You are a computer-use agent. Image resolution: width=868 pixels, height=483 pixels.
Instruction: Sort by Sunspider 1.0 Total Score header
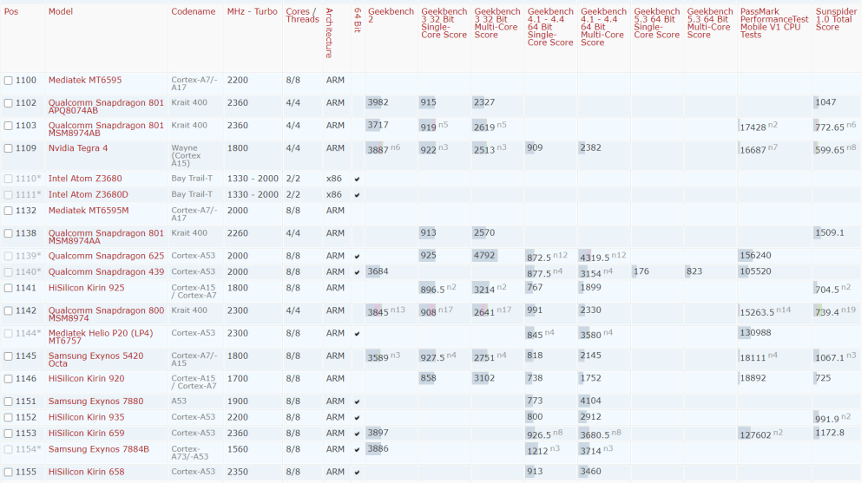click(x=836, y=19)
